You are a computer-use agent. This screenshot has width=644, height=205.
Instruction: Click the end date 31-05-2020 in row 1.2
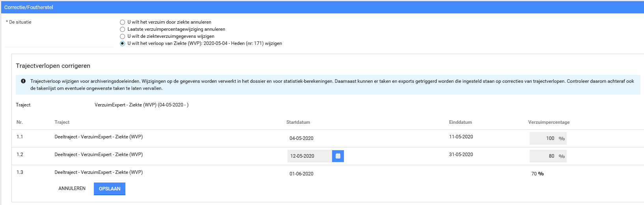pyautogui.click(x=461, y=155)
